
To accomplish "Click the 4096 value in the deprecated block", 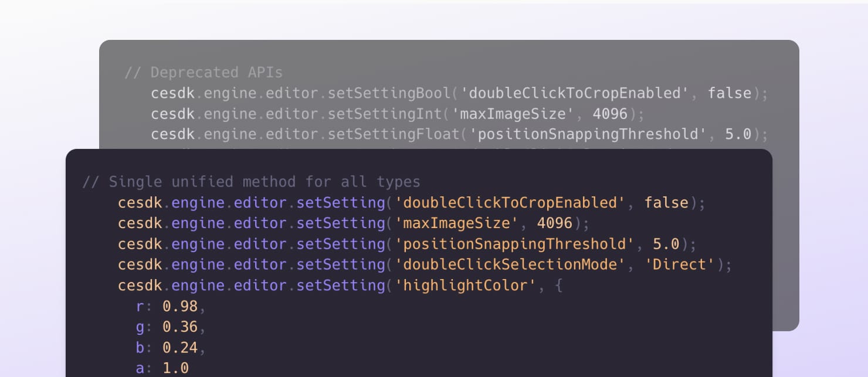I will tap(610, 114).
